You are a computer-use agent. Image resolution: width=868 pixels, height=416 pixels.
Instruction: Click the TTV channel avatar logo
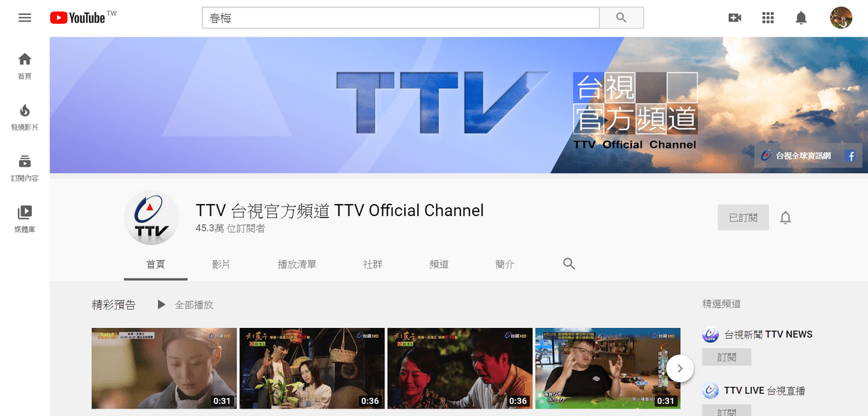[x=151, y=217]
